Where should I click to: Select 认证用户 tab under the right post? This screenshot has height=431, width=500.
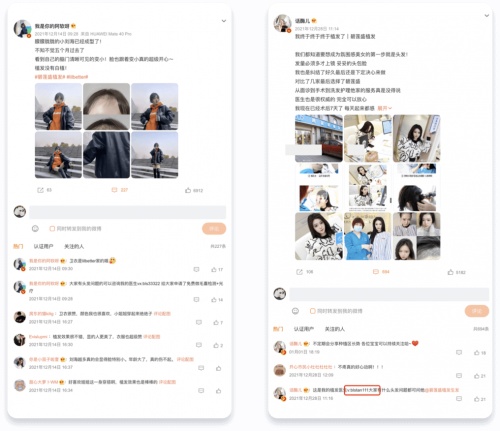[x=304, y=329]
